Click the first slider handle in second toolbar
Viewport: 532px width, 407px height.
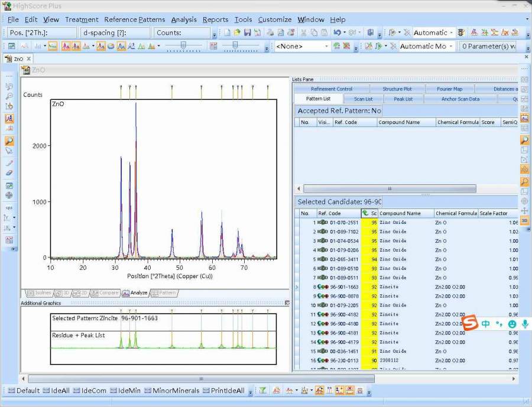point(184,45)
